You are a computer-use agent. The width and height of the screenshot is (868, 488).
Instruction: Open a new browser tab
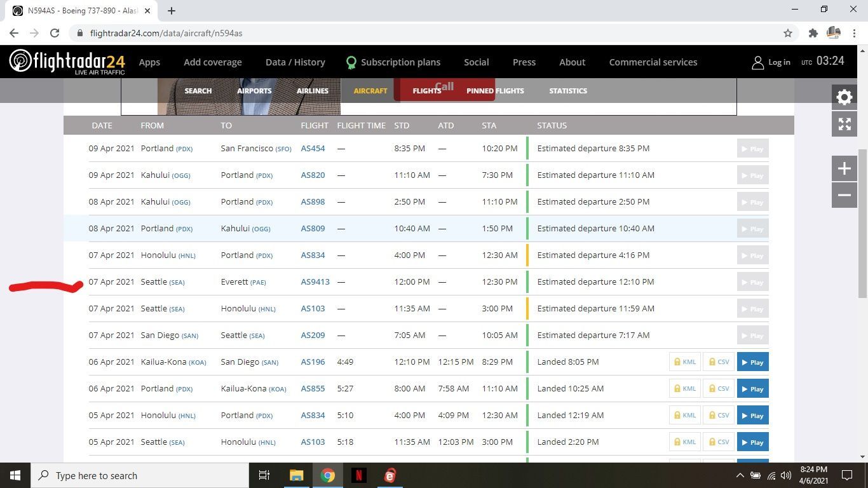pyautogui.click(x=172, y=10)
